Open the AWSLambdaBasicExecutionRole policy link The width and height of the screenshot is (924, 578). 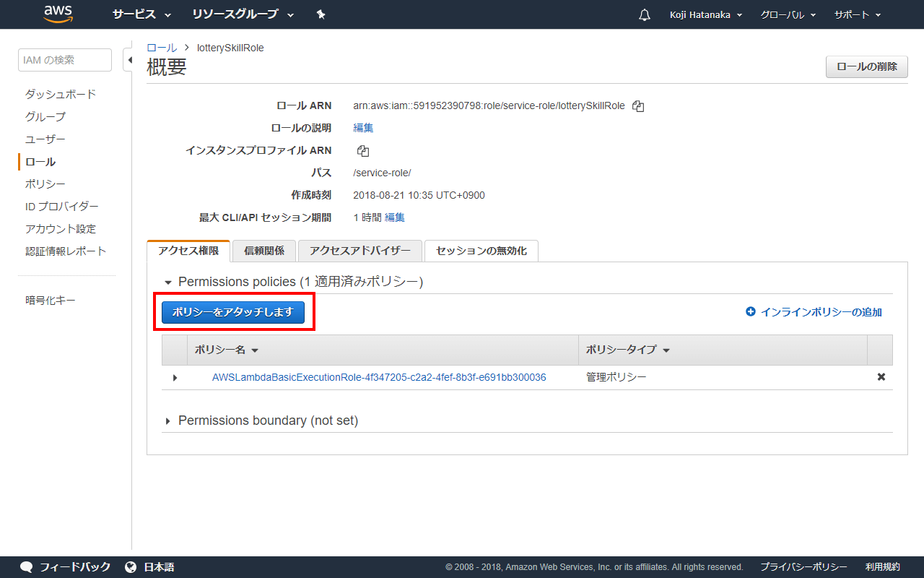pyautogui.click(x=379, y=377)
